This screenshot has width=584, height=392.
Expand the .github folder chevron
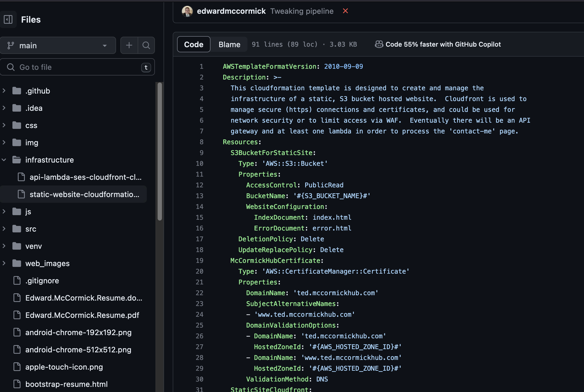pos(4,91)
